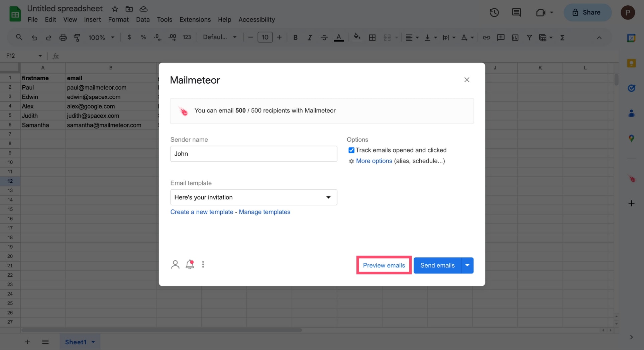Star the Untitled spreadsheet

(115, 9)
